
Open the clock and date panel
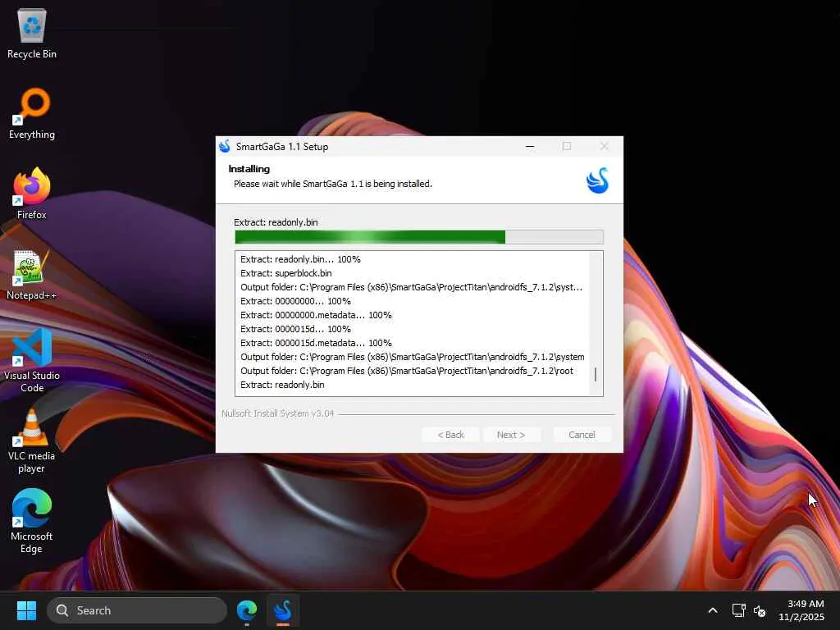pyautogui.click(x=801, y=610)
